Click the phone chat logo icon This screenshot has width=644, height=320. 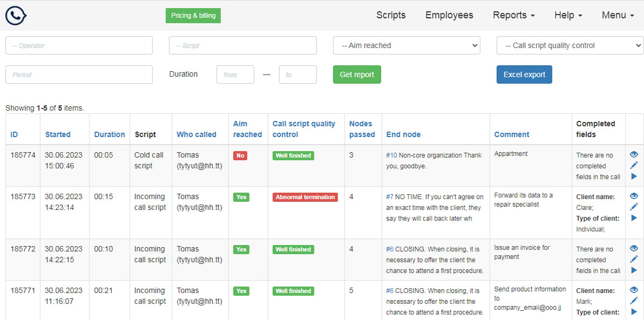click(x=16, y=16)
